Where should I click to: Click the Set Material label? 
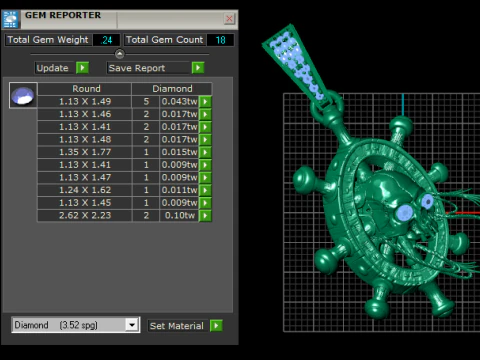tap(177, 326)
